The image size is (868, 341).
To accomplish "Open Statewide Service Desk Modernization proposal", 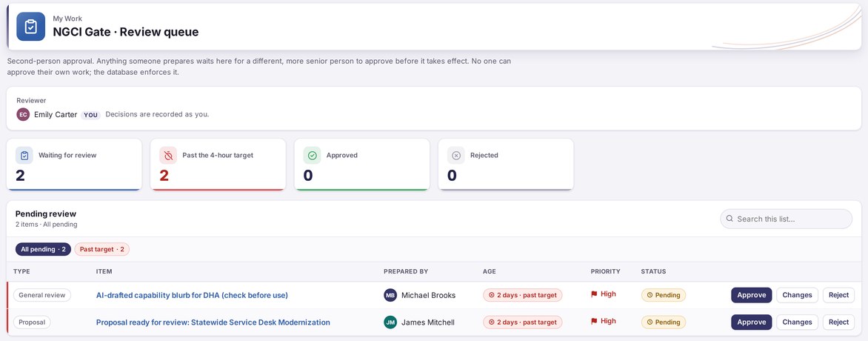I will pos(213,322).
